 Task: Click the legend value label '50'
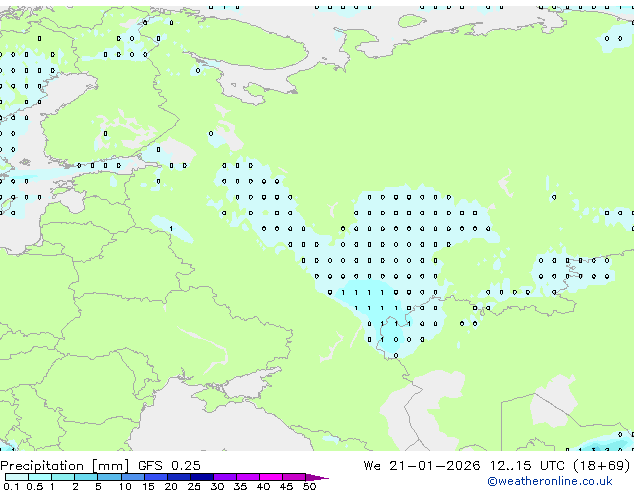(x=309, y=486)
